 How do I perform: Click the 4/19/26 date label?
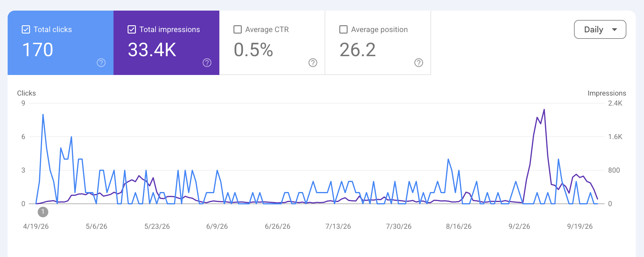click(x=36, y=226)
